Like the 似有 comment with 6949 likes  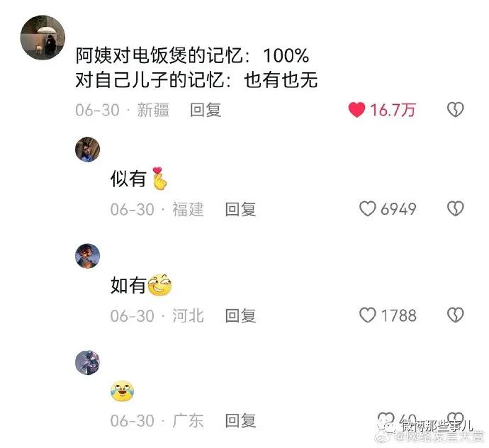tap(368, 208)
